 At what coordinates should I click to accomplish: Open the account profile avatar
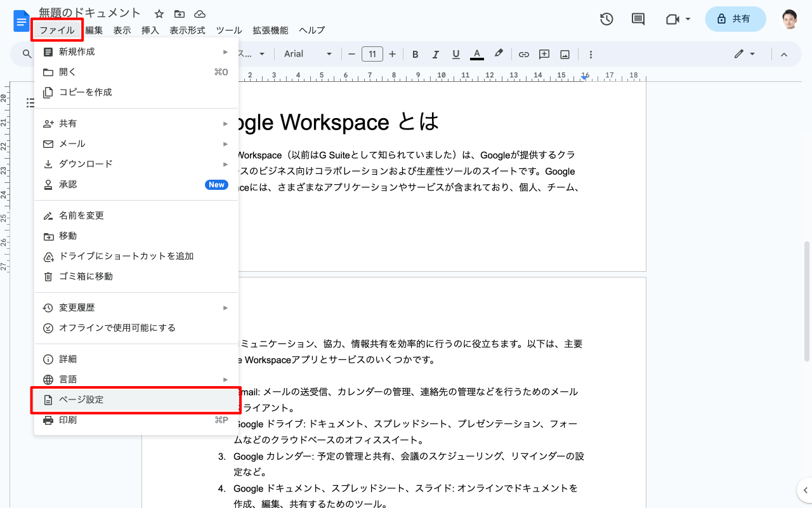(789, 19)
